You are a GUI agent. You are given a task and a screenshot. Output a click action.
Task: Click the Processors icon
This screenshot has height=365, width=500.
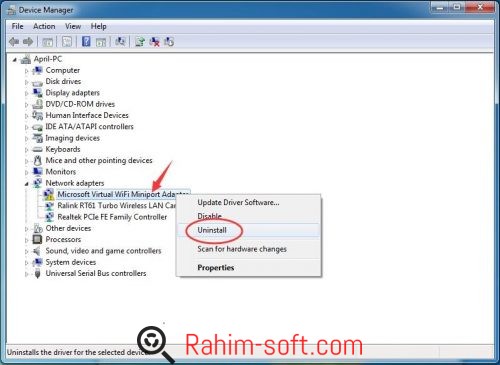click(38, 239)
